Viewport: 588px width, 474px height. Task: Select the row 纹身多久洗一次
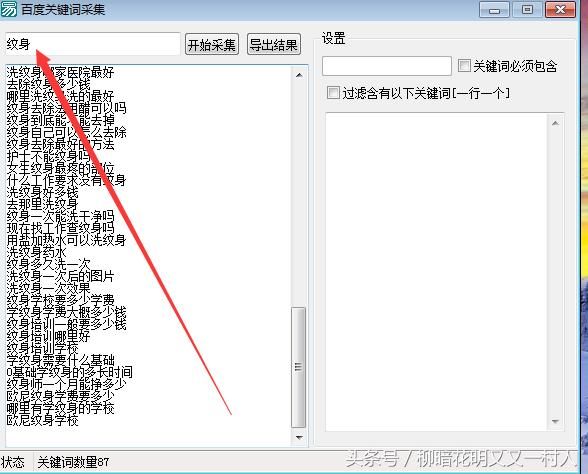[x=48, y=264]
